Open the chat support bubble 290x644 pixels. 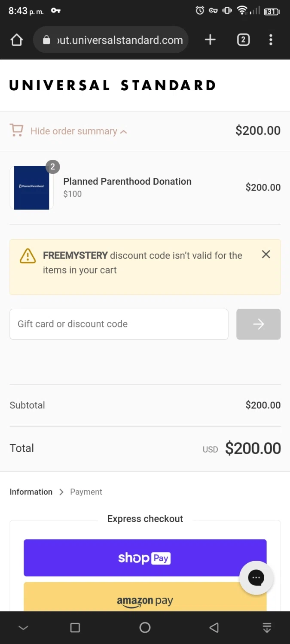point(256,577)
